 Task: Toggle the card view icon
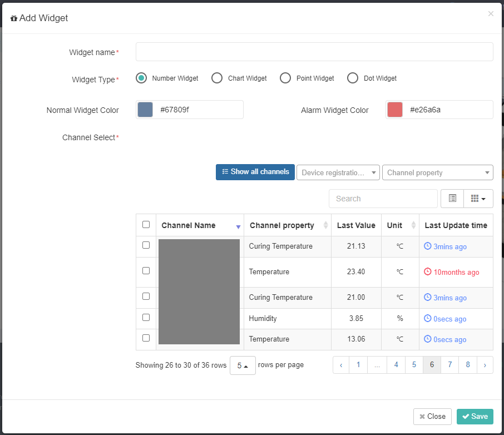452,199
